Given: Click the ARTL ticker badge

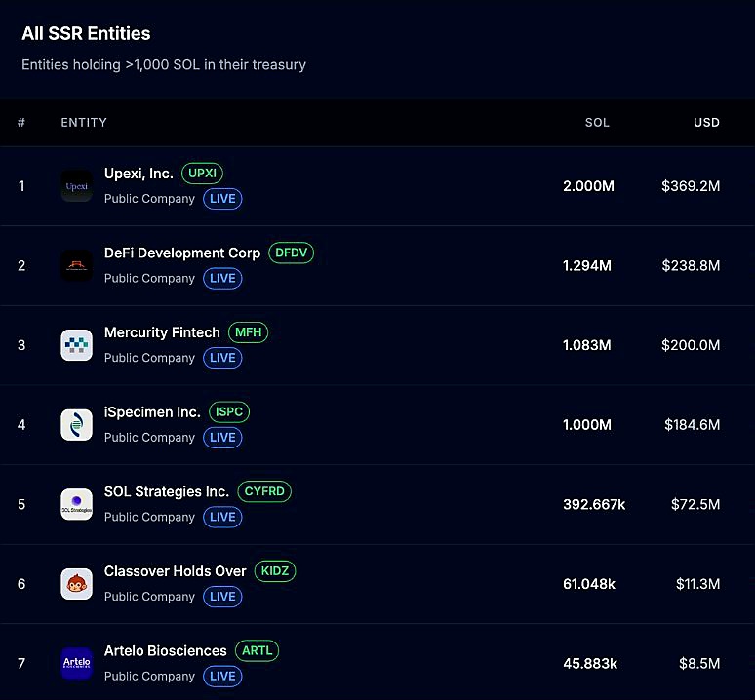Looking at the screenshot, I should point(257,650).
